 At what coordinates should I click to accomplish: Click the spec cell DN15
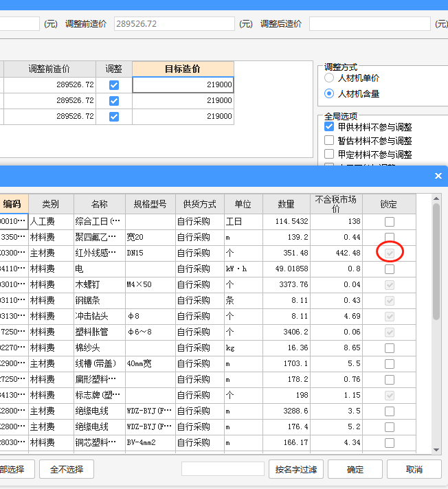point(150,253)
